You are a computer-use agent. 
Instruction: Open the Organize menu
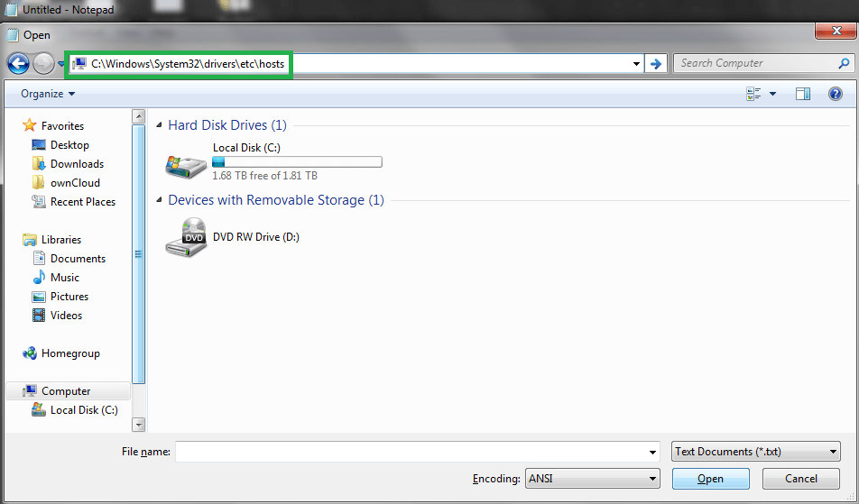click(48, 94)
